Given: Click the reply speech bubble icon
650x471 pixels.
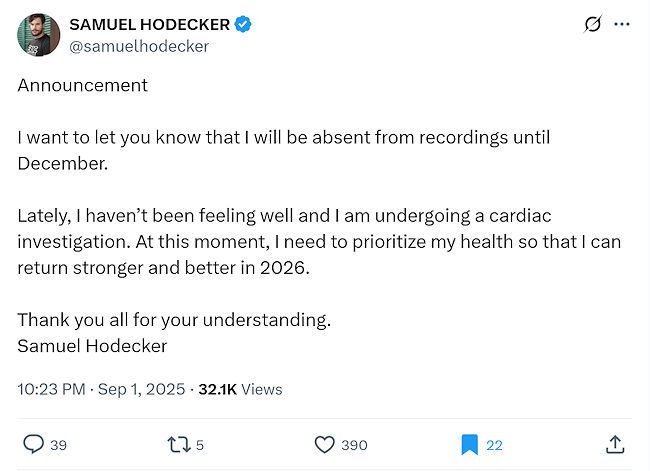Looking at the screenshot, I should pyautogui.click(x=33, y=444).
